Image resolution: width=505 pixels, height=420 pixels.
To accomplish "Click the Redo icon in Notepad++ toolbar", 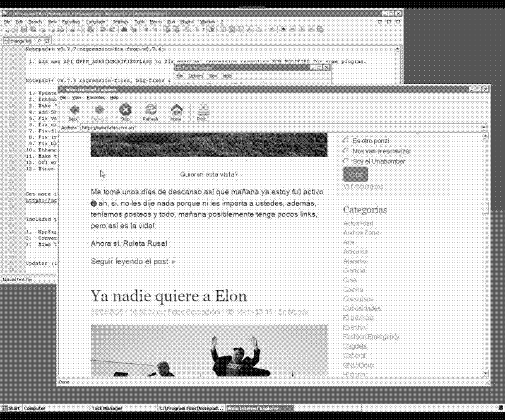I will click(x=112, y=30).
